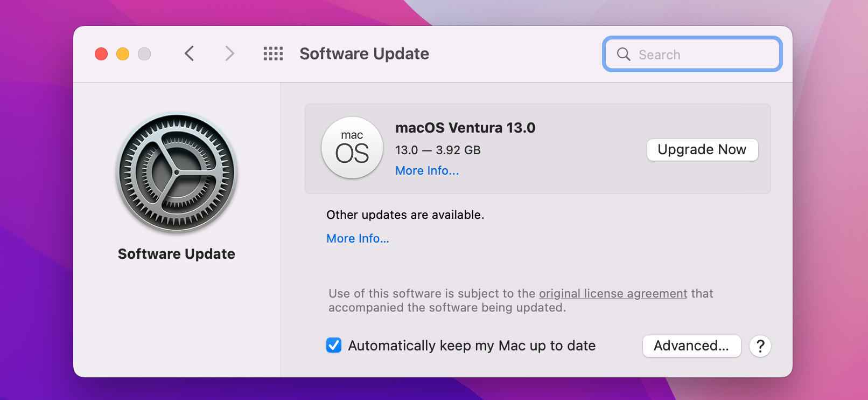Click the Software Update label under gear
This screenshot has height=400, width=868.
click(177, 254)
